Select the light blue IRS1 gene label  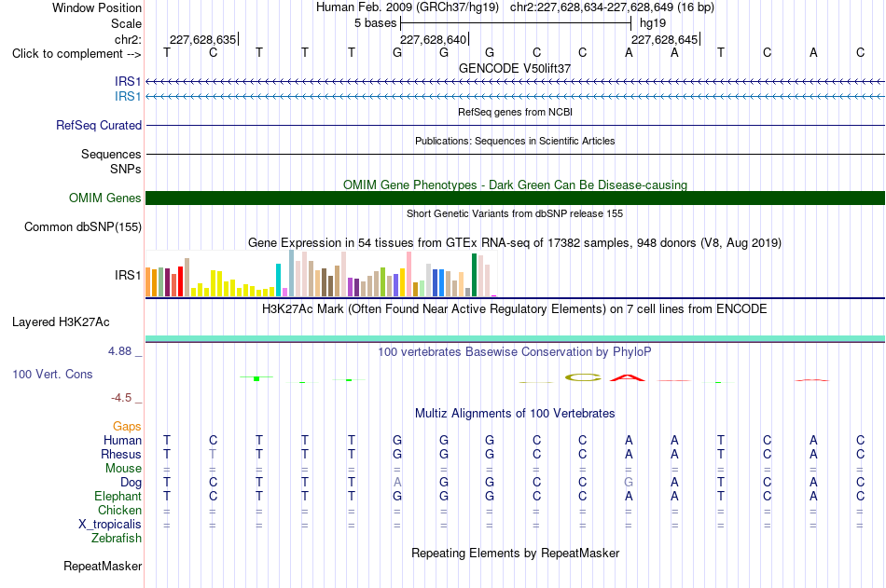(128, 97)
